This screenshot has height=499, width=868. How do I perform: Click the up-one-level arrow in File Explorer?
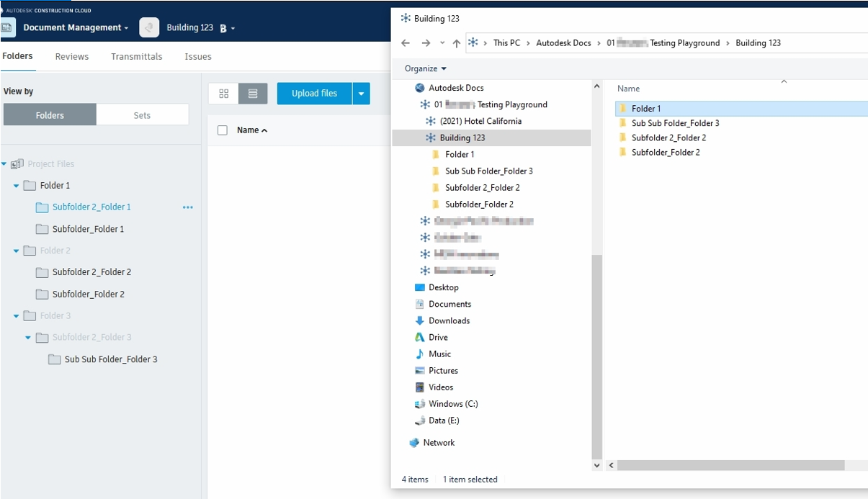coord(456,42)
